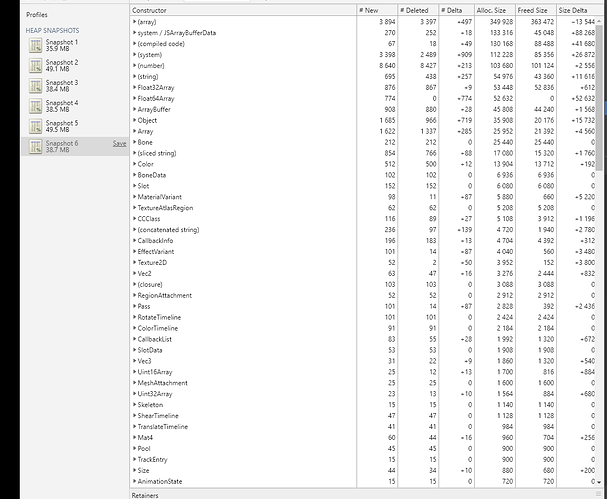Select the Snapshot 4 heap snapshot icon
This screenshot has height=499, width=607.
(35, 106)
